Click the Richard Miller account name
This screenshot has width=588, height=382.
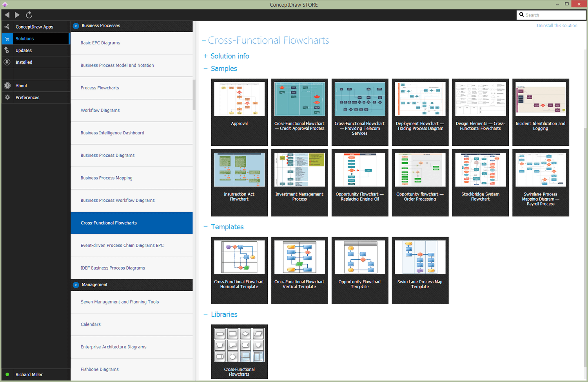tap(29, 375)
